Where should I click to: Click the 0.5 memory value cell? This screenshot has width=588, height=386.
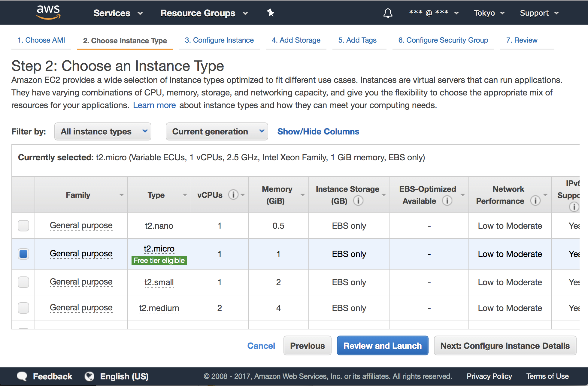278,226
